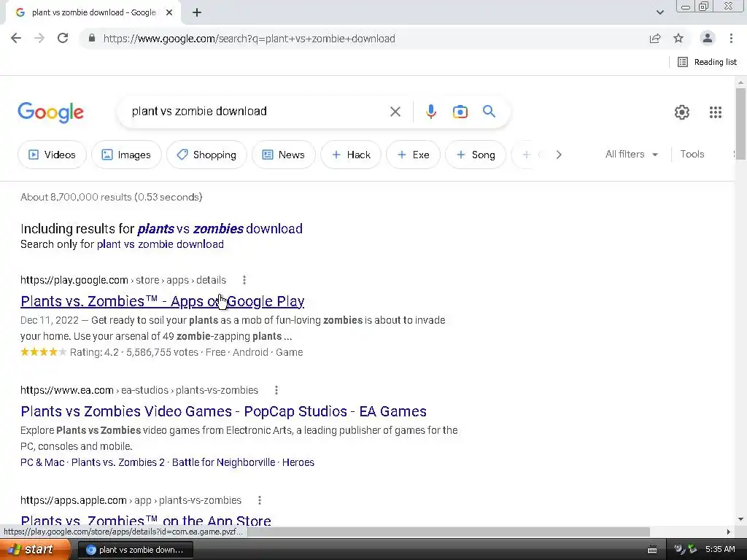Follow the plants vs zombies download correction link
Image resolution: width=747 pixels, height=560 pixels.
point(220,228)
